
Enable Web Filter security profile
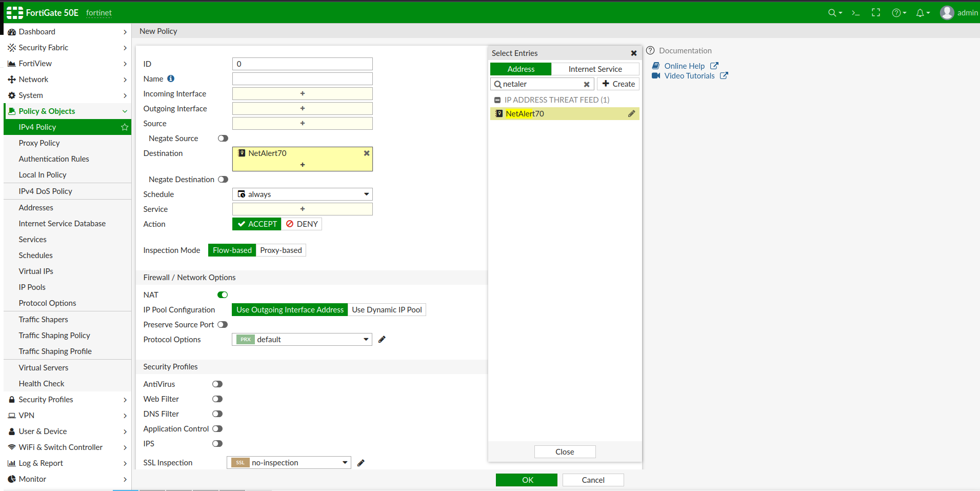tap(217, 399)
